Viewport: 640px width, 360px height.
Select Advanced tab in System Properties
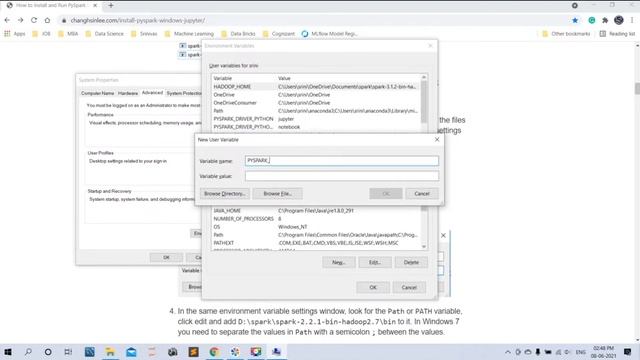pyautogui.click(x=152, y=93)
